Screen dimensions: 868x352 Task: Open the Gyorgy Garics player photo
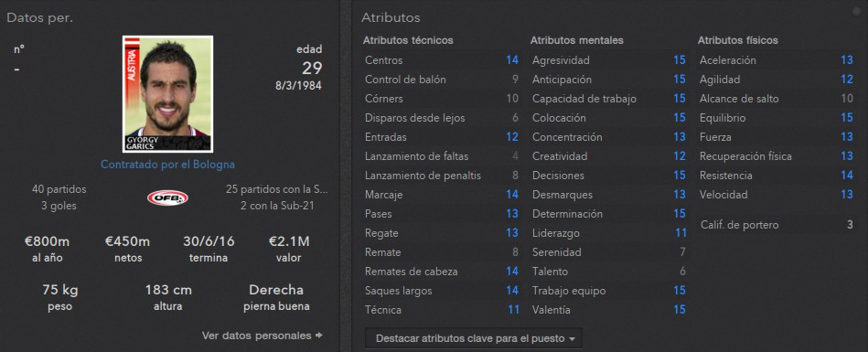coord(167,94)
